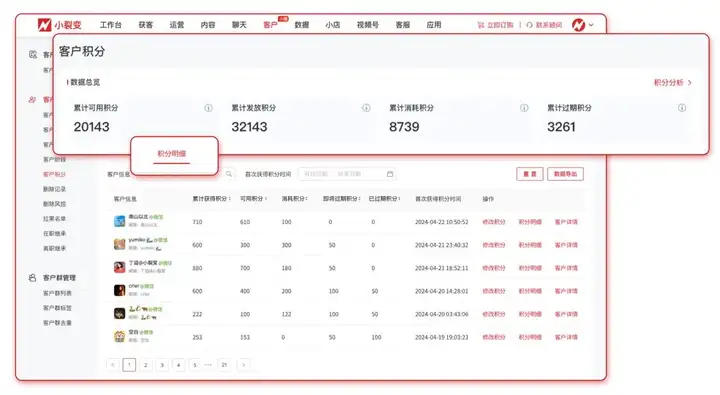Click the shopping cart order link in the header

495,25
